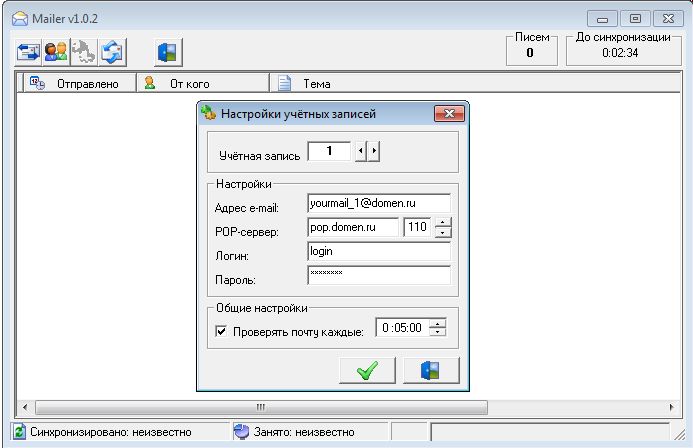Viewport: 693px width, 448px height.
Task: Click the document icon in Тема header
Action: (284, 83)
